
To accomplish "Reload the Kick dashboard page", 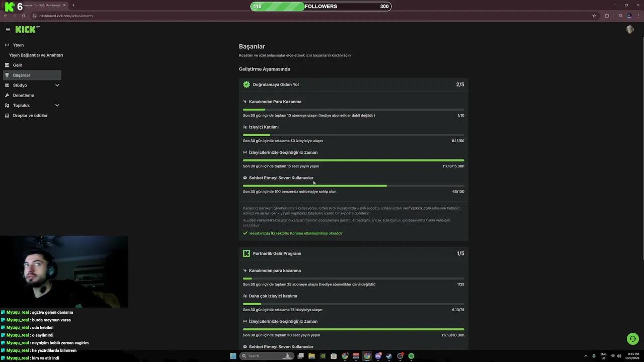I will coord(23,16).
